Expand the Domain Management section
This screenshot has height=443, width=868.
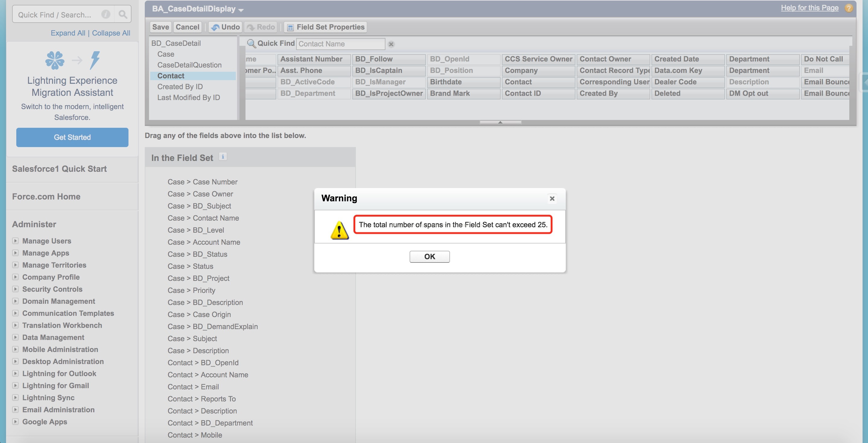coord(15,301)
